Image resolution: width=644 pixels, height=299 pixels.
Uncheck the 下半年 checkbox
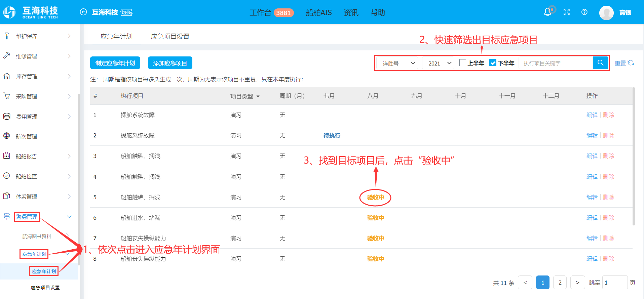point(493,63)
